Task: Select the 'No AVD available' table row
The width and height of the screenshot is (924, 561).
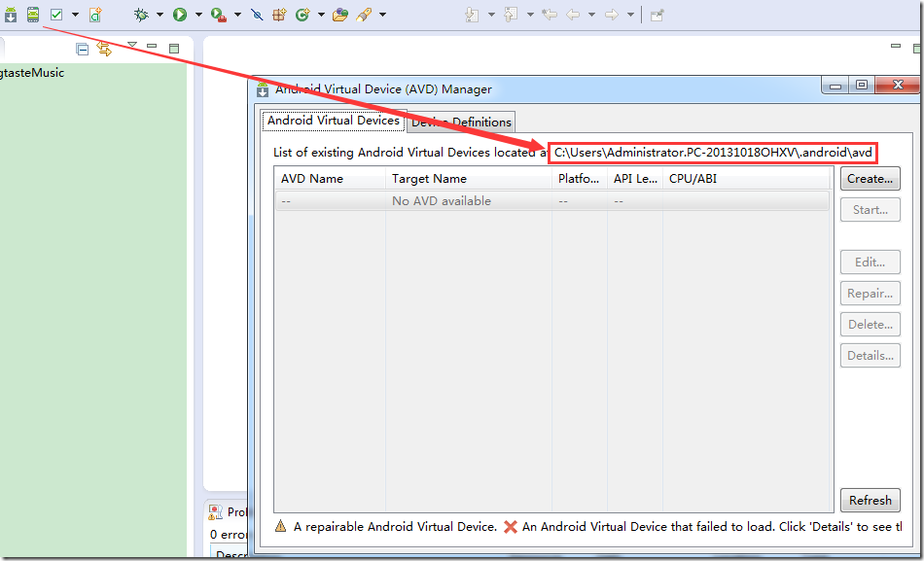Action: point(441,201)
